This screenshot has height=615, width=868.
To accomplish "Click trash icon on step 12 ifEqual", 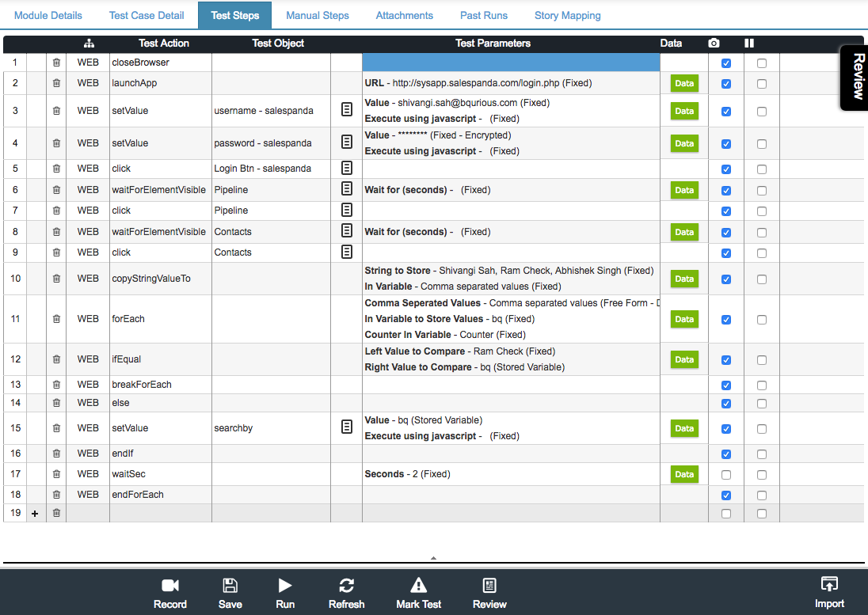I will point(56,359).
